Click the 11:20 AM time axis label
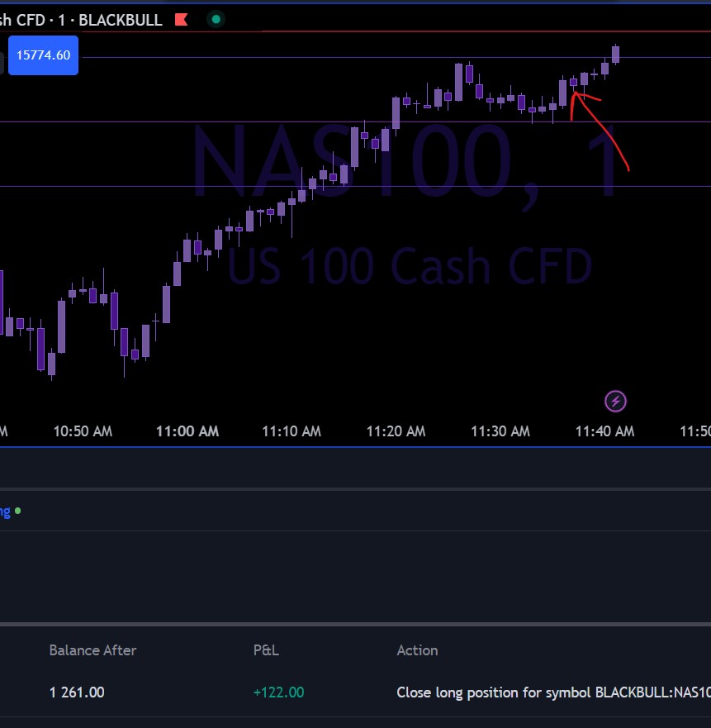The height and width of the screenshot is (728, 711). pos(396,431)
